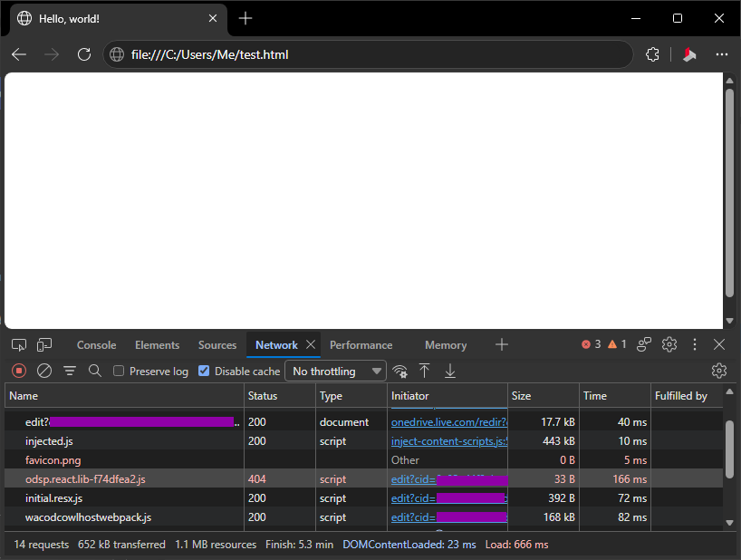Open browser settings and more menu
Screen dimensions: 741x560
pos(722,54)
